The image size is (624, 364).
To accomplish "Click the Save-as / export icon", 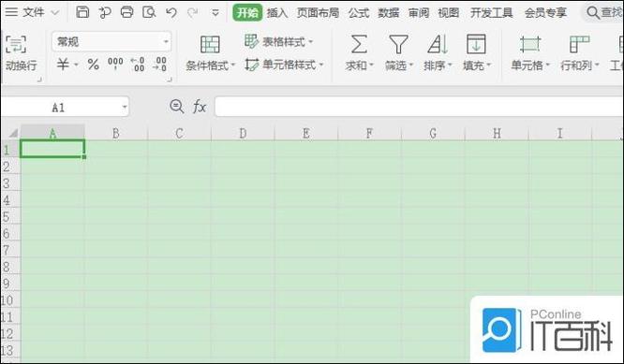I will (x=105, y=13).
